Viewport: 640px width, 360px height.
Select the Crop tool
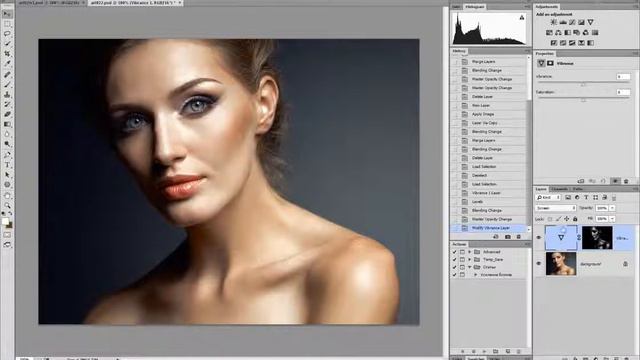(x=7, y=54)
